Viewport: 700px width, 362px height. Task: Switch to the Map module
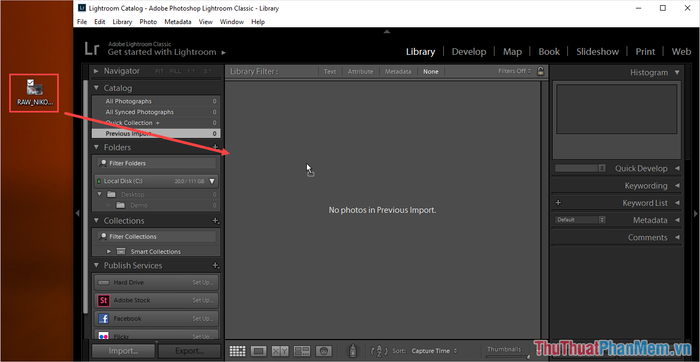[x=512, y=51]
